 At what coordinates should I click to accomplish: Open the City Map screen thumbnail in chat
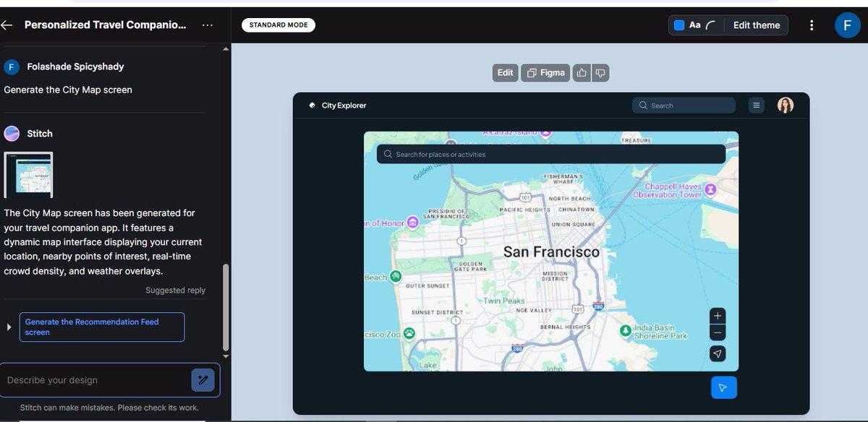(x=28, y=174)
